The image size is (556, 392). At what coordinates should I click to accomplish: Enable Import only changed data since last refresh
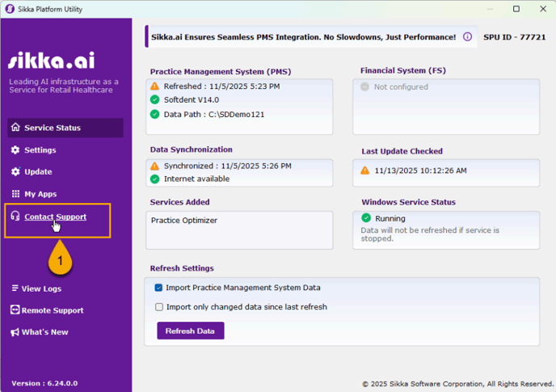pyautogui.click(x=158, y=307)
